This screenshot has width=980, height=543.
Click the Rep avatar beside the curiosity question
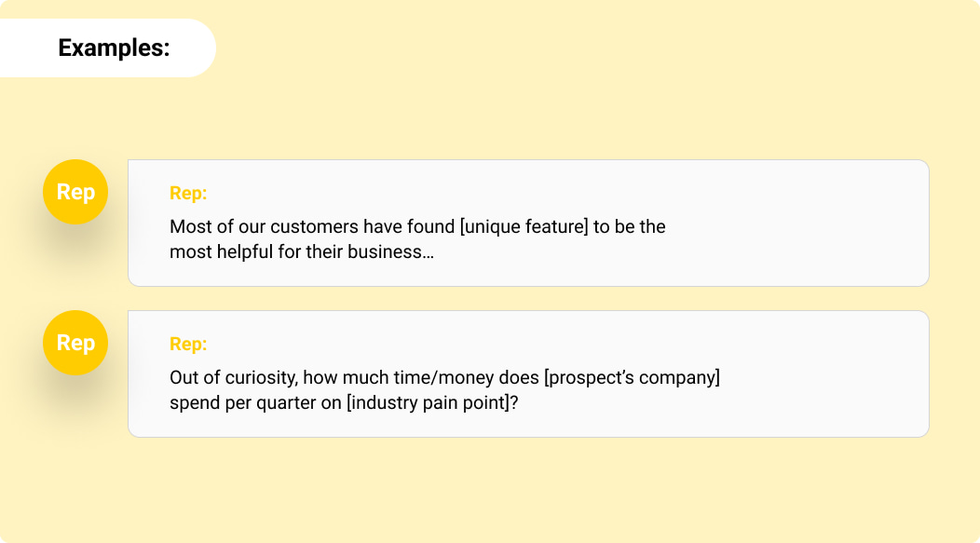pyautogui.click(x=75, y=343)
